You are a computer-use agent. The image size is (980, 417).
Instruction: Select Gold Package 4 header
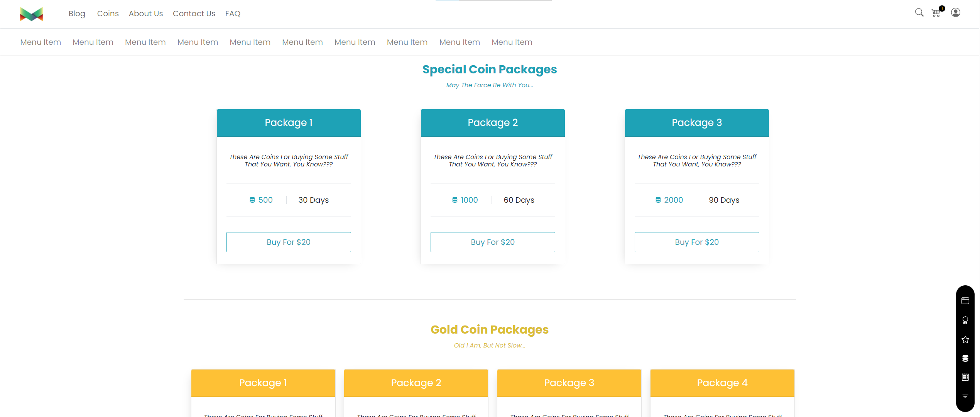pyautogui.click(x=722, y=383)
